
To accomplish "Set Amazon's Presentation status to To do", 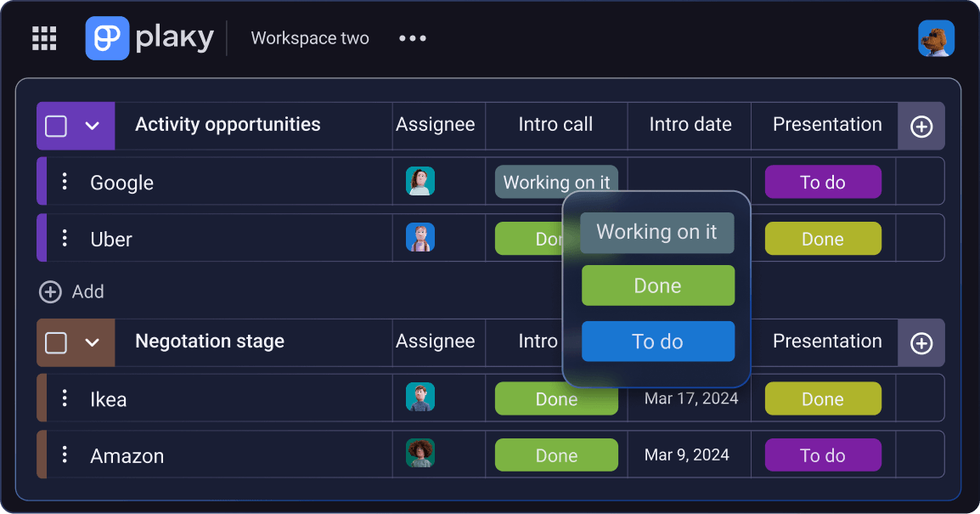I will pos(823,455).
